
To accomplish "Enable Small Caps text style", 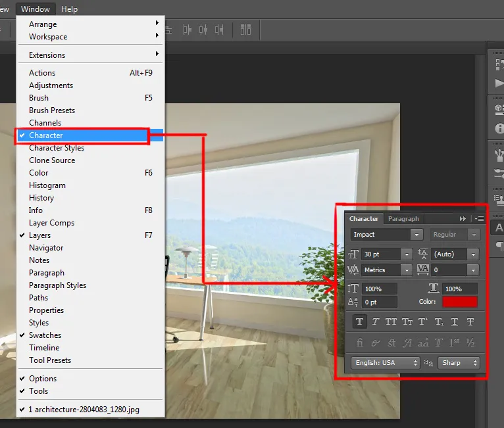I will 407,321.
